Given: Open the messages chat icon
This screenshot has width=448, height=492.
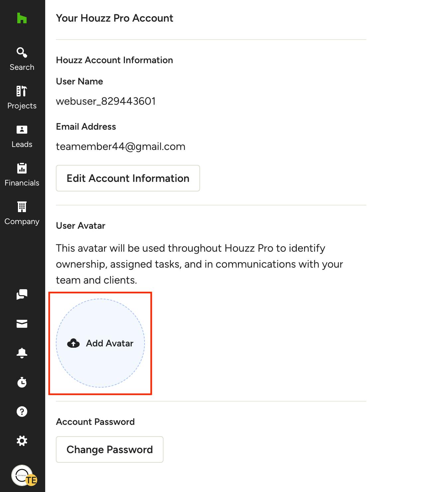Looking at the screenshot, I should click(22, 295).
